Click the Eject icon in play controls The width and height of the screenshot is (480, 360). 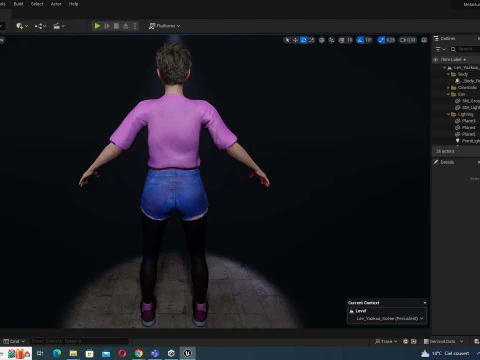click(x=126, y=26)
